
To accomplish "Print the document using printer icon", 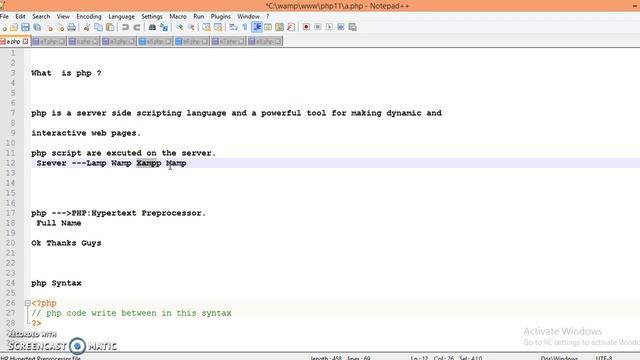I will click(71, 27).
